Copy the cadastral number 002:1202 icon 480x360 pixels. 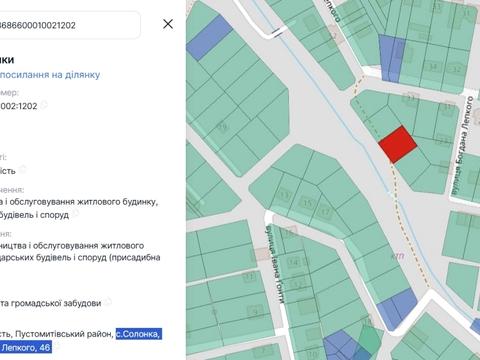44,105
